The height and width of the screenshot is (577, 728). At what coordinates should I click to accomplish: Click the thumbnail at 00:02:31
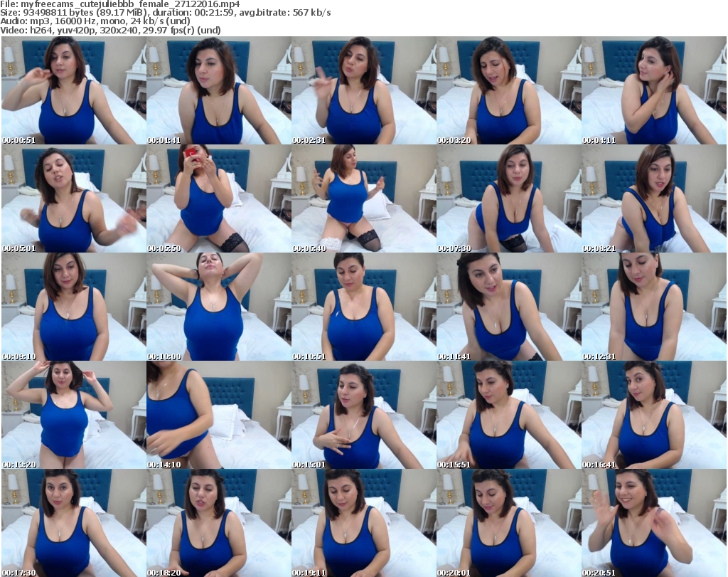[x=363, y=91]
